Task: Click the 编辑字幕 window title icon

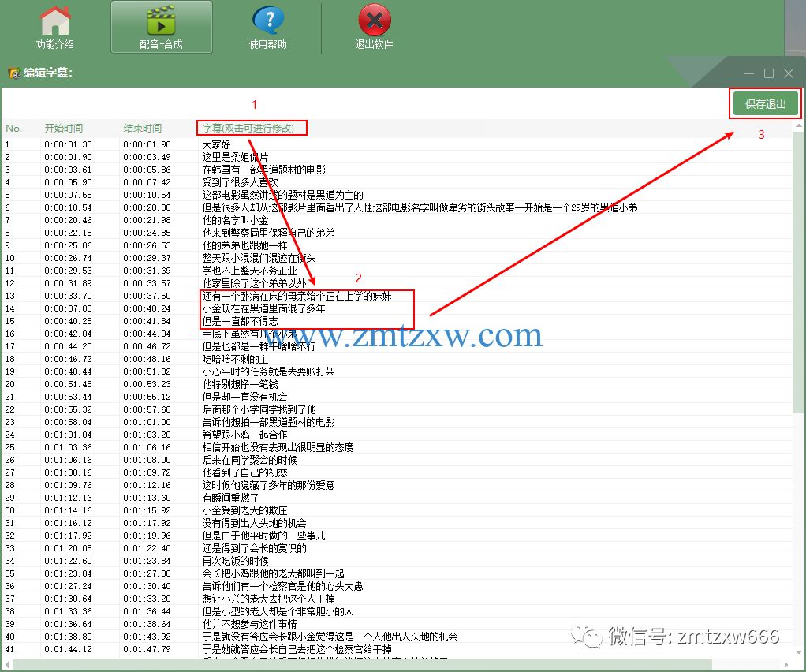Action: (x=14, y=73)
